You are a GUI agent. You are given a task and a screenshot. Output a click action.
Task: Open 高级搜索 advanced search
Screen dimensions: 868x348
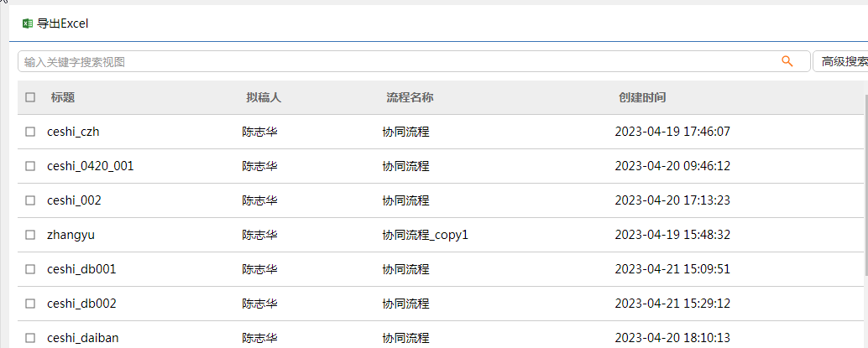click(843, 61)
